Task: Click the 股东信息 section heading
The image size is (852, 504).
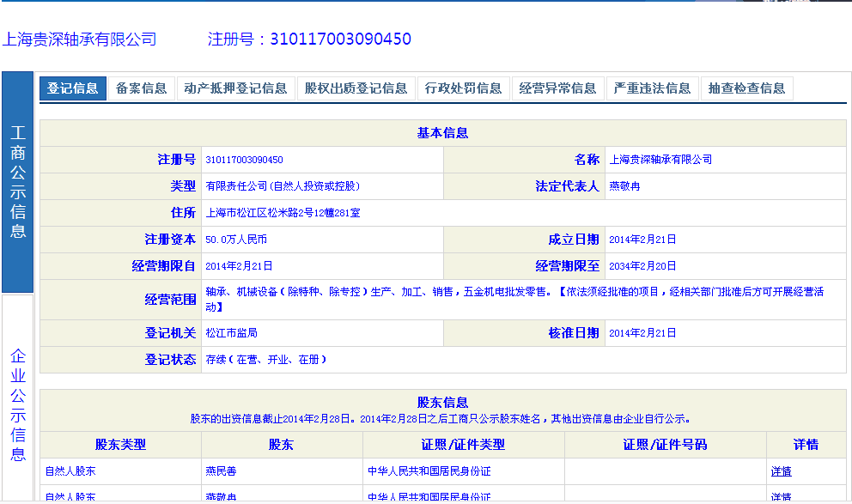Action: (442, 403)
